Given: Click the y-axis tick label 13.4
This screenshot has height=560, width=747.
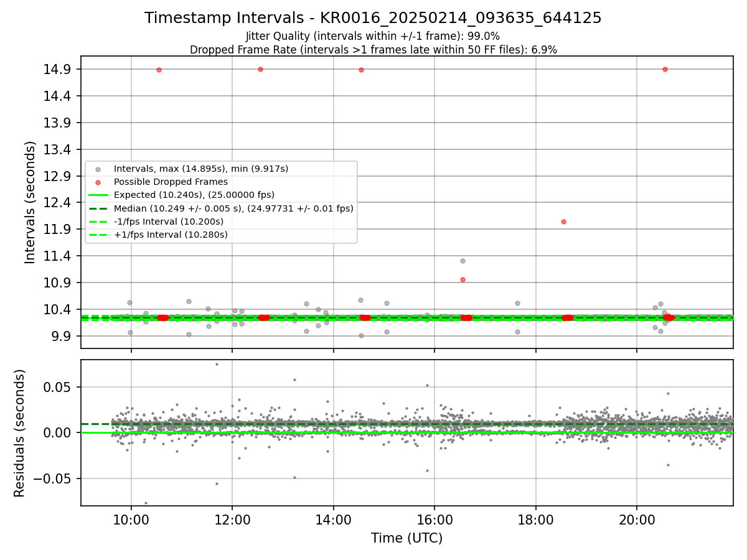Looking at the screenshot, I should (58, 149).
